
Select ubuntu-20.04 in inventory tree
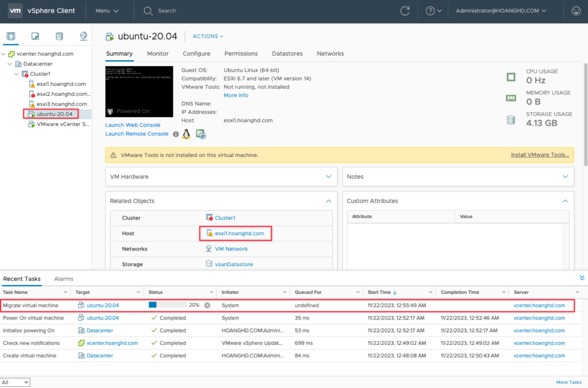tap(55, 114)
